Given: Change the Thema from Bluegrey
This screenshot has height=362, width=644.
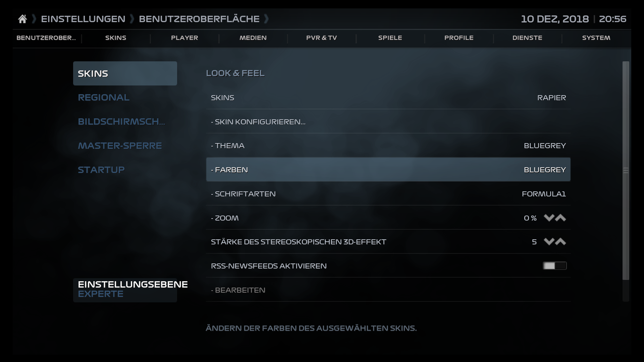Looking at the screenshot, I should [388, 145].
